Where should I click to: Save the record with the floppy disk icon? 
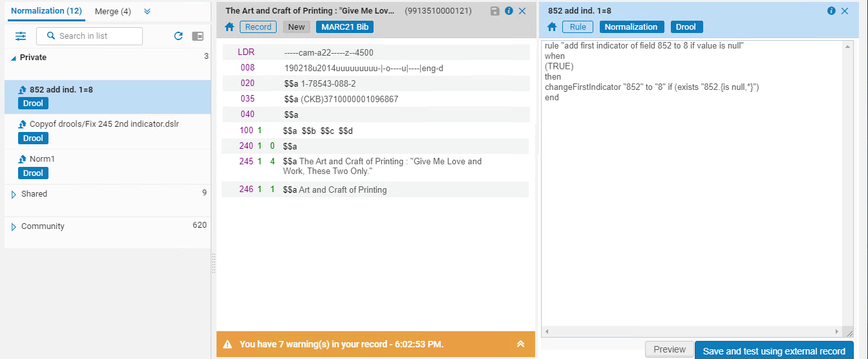coord(495,11)
